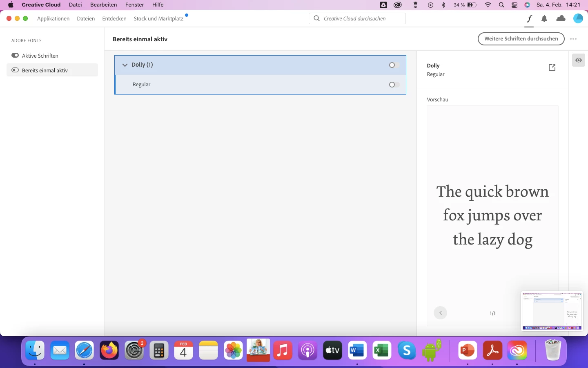Open the Datei menu
The width and height of the screenshot is (588, 368).
point(75,5)
